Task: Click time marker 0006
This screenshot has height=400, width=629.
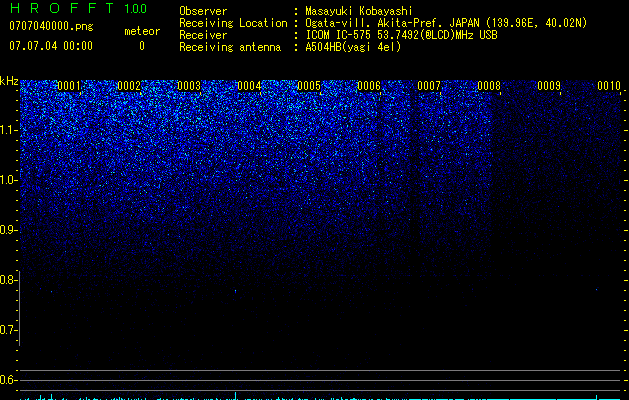Action: click(x=369, y=86)
